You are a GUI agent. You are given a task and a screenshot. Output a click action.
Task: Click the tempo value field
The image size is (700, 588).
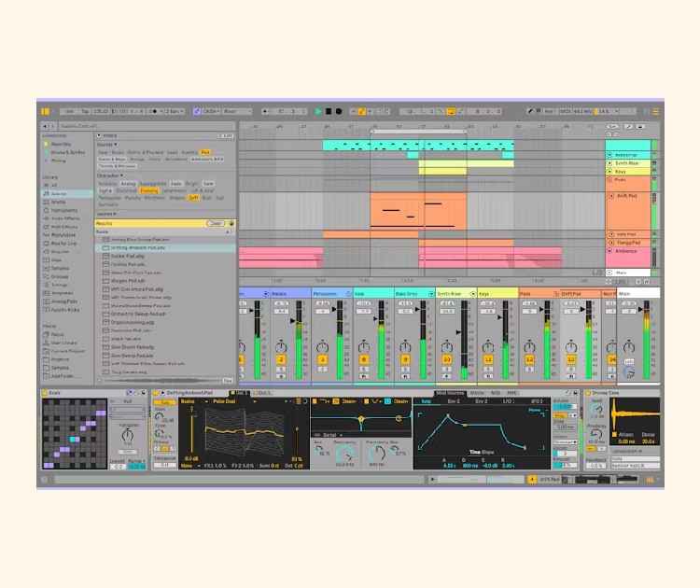pyautogui.click(x=101, y=111)
